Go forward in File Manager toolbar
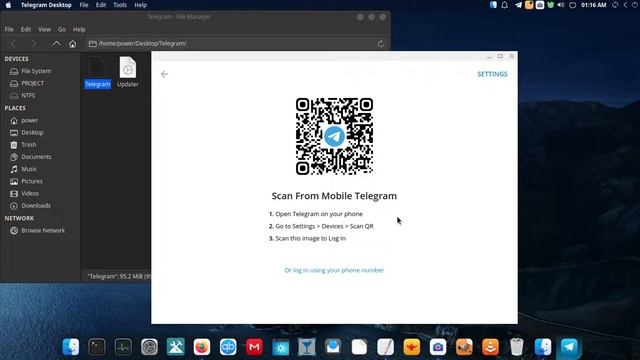640x360 pixels. click(x=34, y=43)
